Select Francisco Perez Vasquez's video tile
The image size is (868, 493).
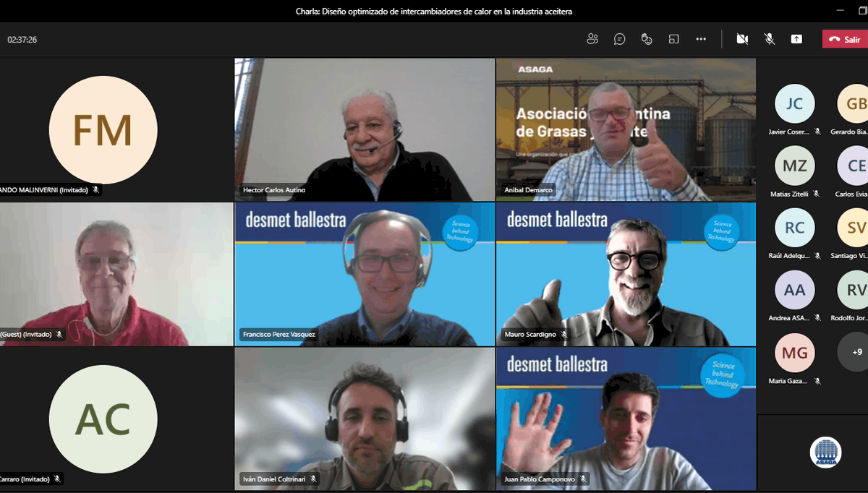point(365,274)
